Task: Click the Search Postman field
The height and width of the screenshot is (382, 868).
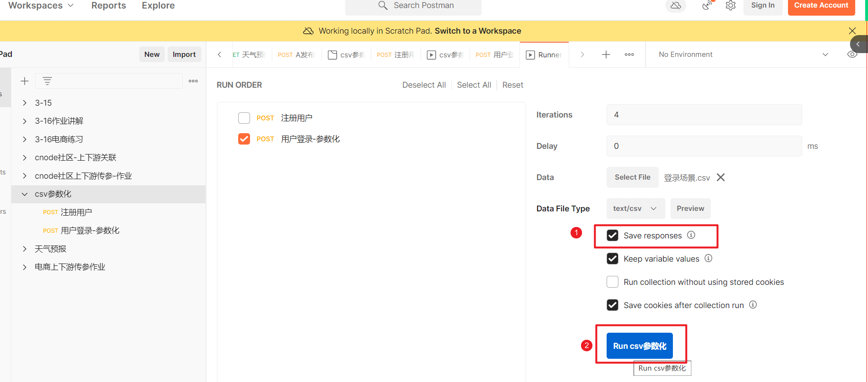Action: (413, 6)
